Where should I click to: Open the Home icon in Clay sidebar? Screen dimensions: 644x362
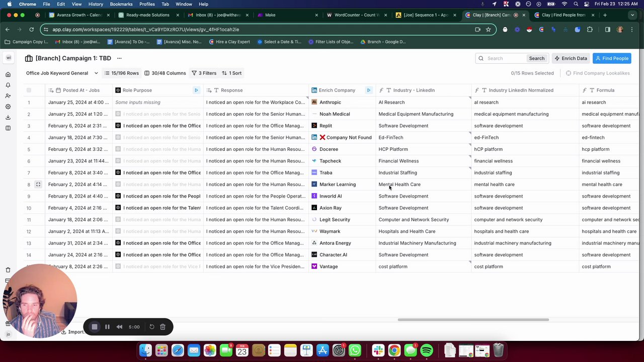pos(8,74)
